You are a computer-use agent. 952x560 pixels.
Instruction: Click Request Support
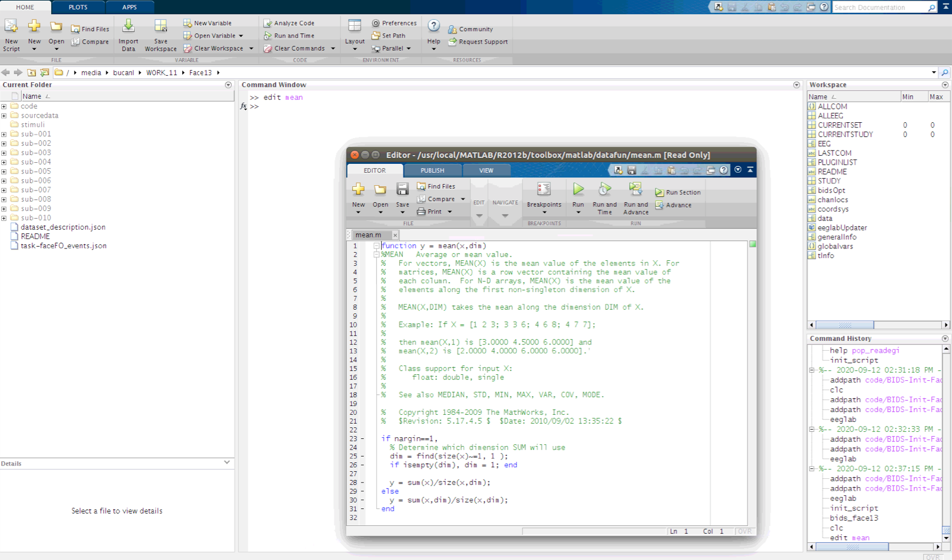477,42
